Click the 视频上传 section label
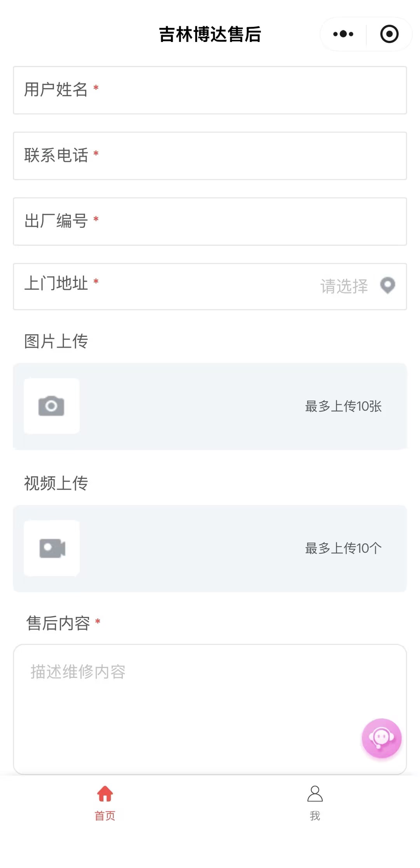Screen dimensions: 420x868 pos(56,483)
